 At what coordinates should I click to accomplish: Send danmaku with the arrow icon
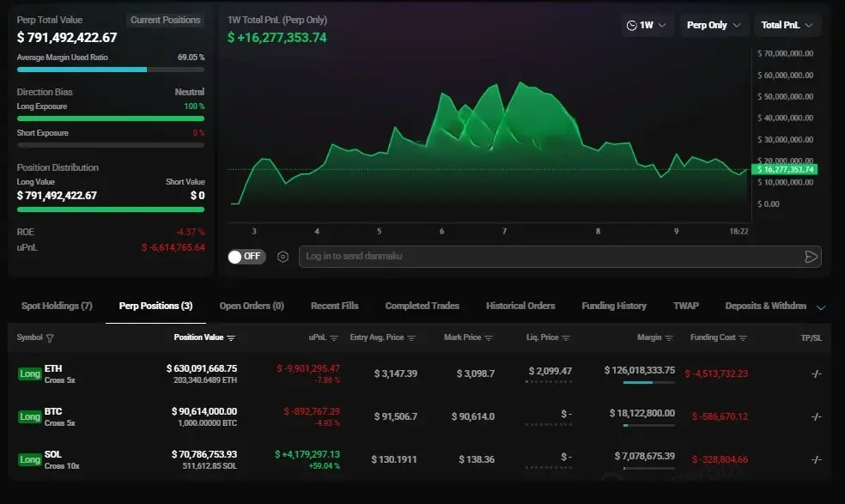click(811, 257)
